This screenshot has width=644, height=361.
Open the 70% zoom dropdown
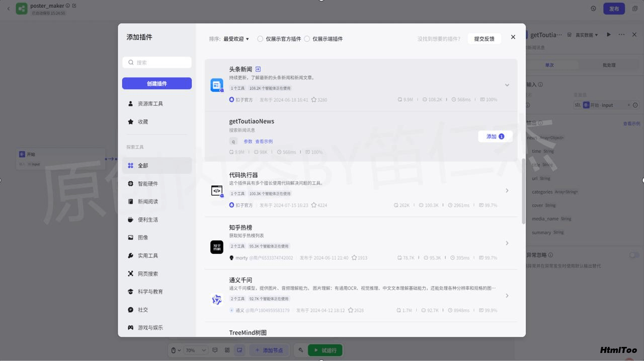tap(196, 350)
